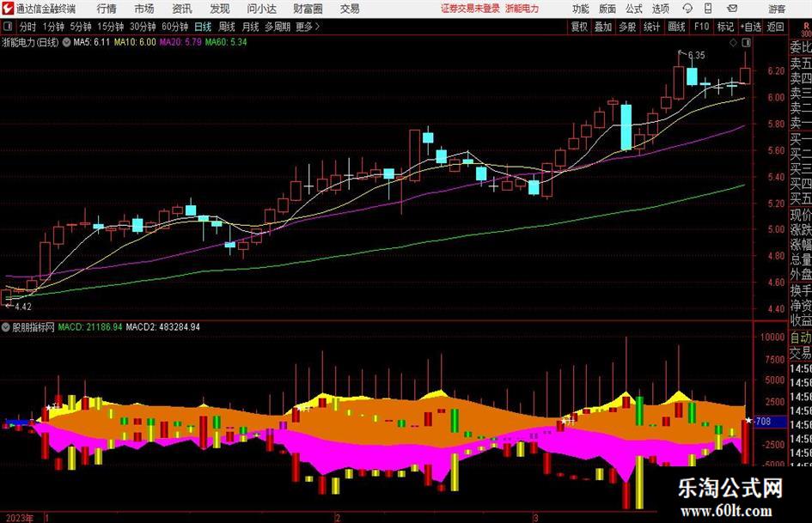Switch to the 月线 monthly tab

(x=251, y=27)
